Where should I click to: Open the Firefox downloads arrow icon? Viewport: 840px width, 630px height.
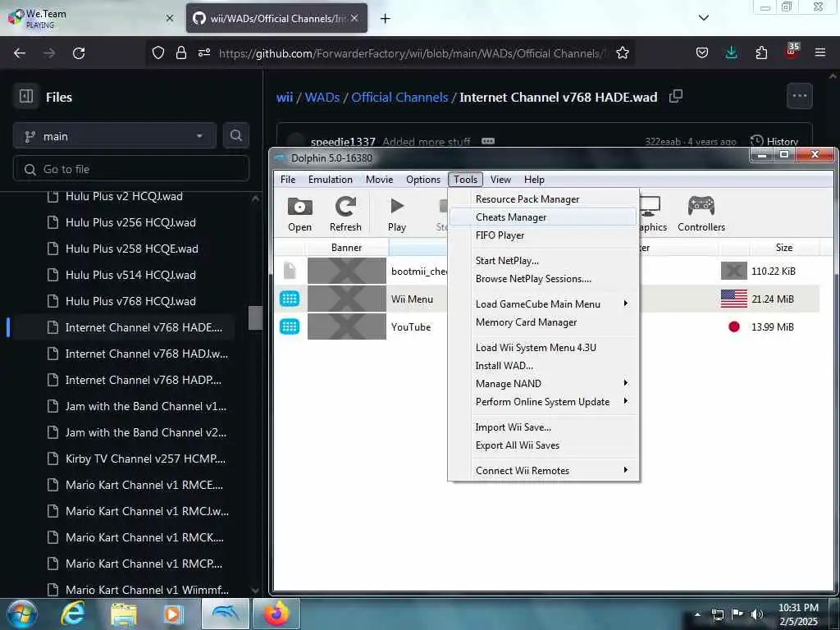click(x=731, y=53)
